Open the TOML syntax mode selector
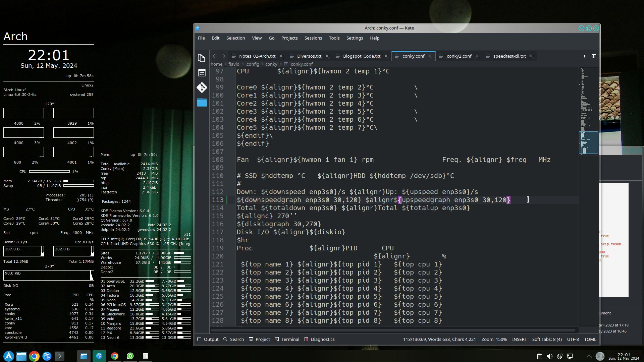 point(590,339)
